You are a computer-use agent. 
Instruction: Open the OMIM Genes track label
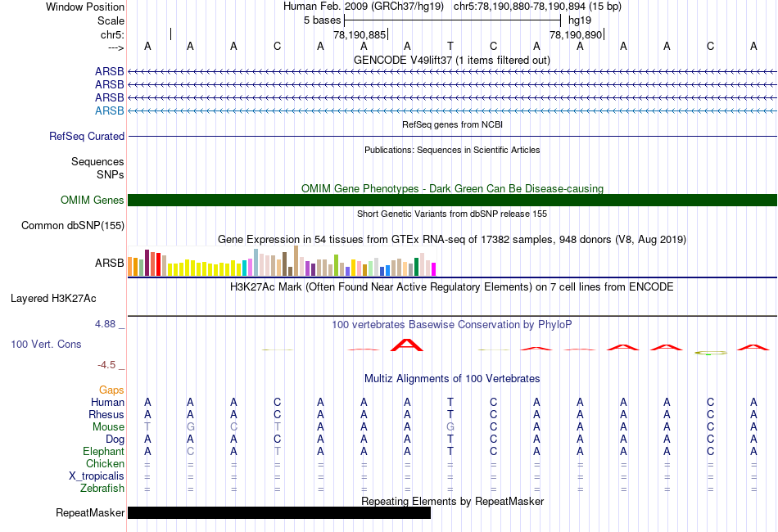93,200
